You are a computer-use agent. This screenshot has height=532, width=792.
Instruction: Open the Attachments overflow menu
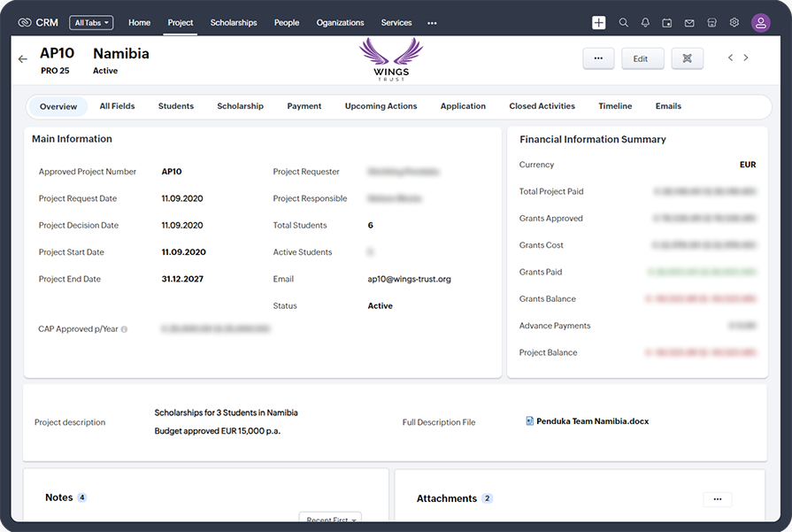717,499
